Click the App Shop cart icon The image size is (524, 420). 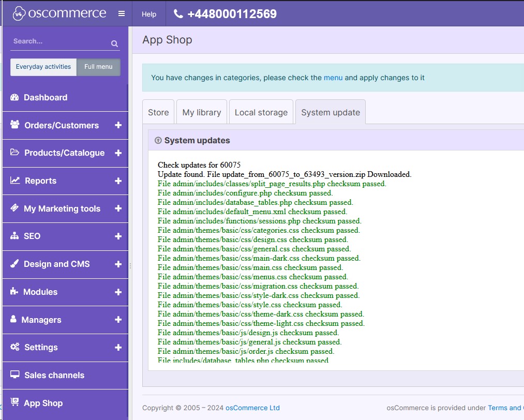click(14, 402)
